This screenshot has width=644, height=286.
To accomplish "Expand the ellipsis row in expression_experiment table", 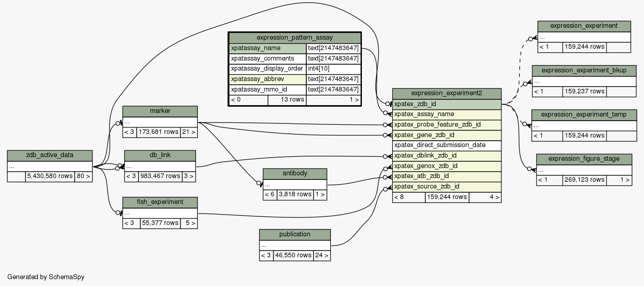I will point(584,37).
